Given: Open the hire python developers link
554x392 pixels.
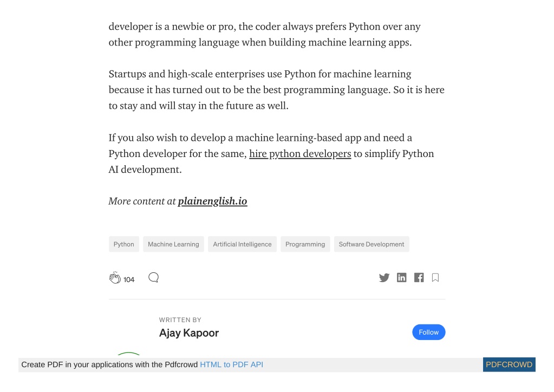Looking at the screenshot, I should tap(300, 154).
